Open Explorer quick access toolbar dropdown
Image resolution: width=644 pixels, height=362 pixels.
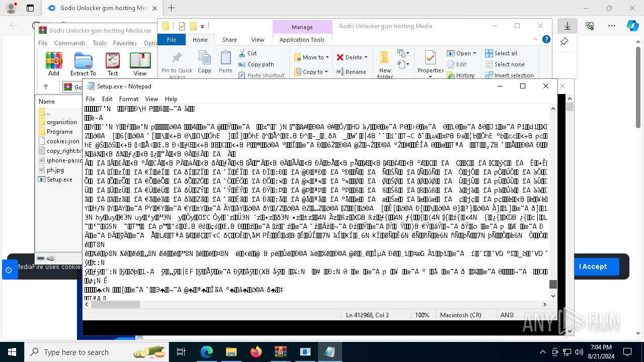pos(203,26)
